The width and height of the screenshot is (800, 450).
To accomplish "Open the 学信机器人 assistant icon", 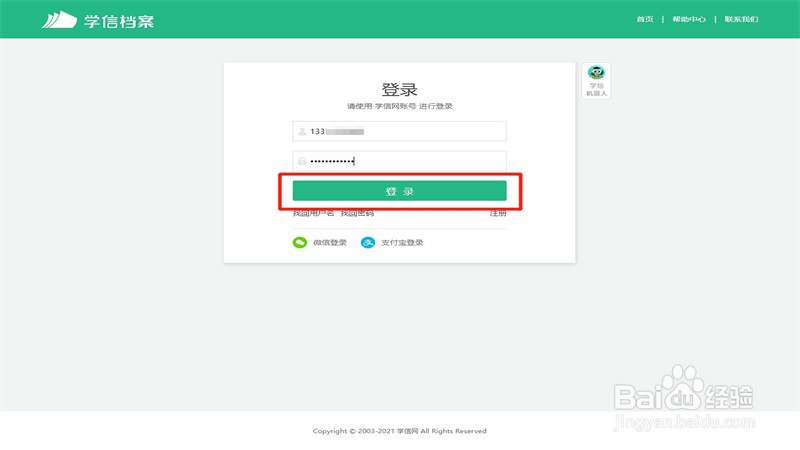I will 596,81.
